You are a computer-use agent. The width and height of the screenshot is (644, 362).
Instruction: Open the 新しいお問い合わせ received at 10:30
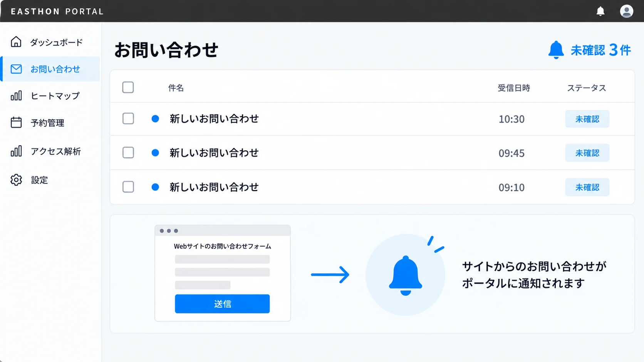(x=214, y=118)
